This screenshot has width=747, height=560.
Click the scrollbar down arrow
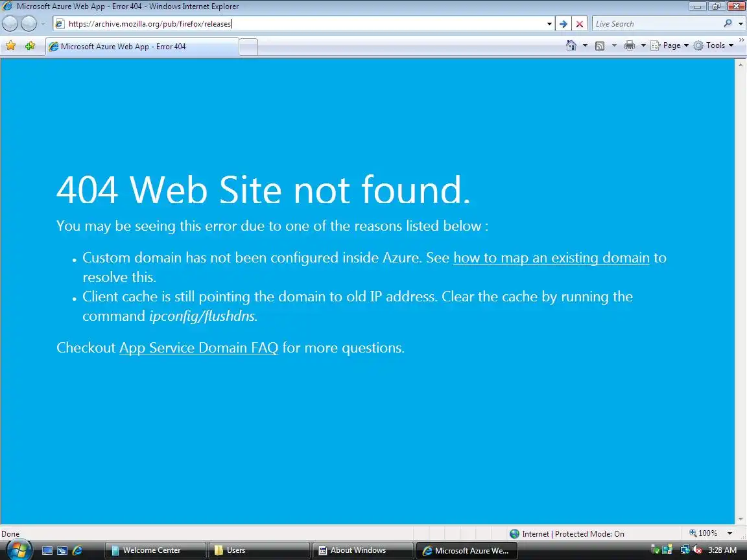coord(741,519)
